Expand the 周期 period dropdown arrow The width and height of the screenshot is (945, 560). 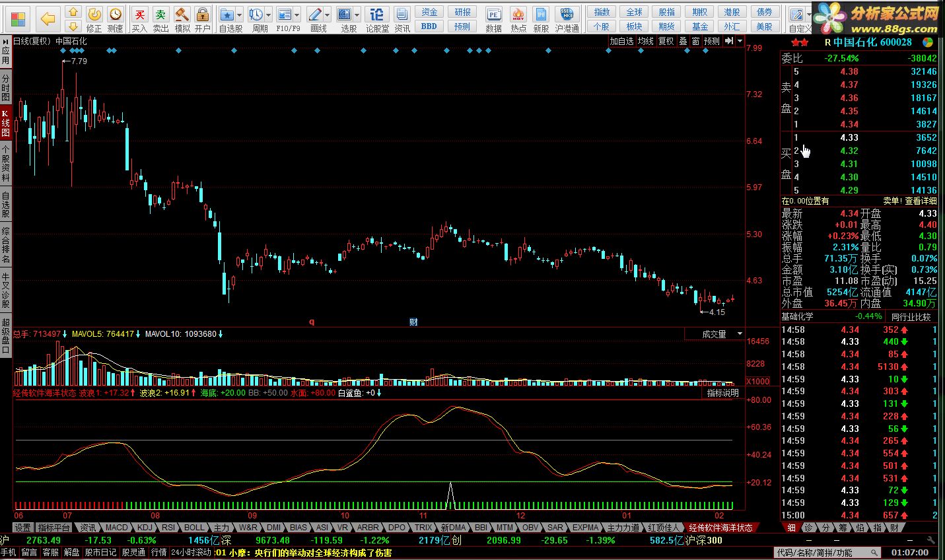pos(268,15)
